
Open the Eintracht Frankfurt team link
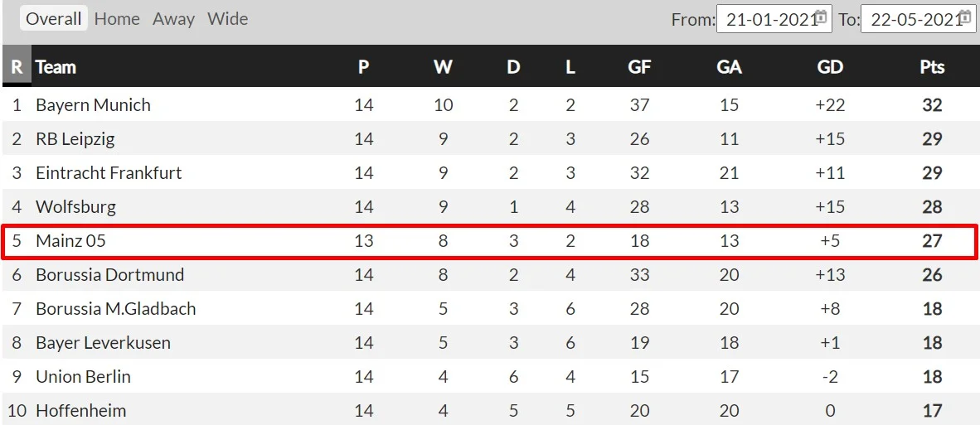coord(109,173)
